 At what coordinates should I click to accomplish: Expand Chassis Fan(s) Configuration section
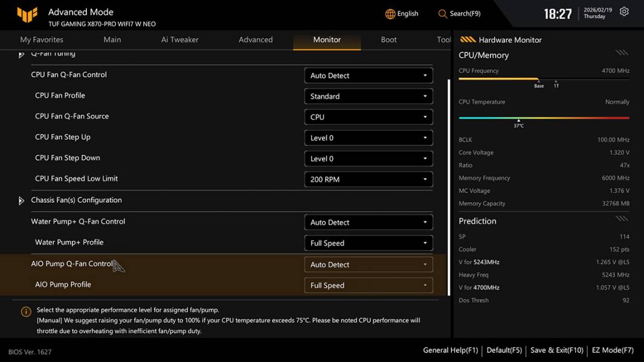click(22, 200)
